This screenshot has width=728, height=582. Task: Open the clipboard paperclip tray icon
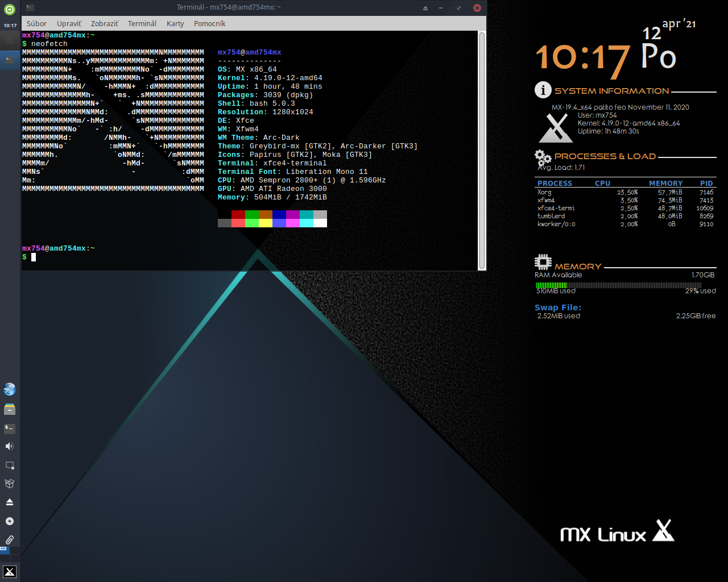(x=10, y=540)
